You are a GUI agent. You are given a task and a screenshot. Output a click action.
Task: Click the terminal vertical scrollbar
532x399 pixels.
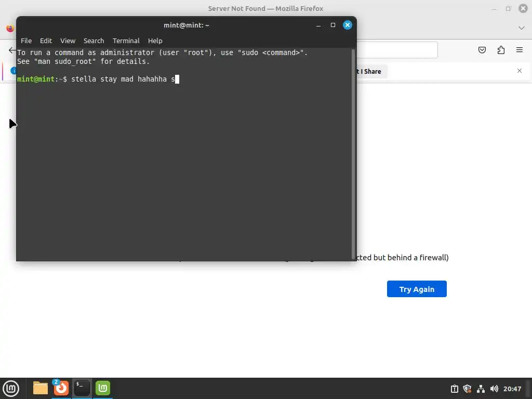pyautogui.click(x=353, y=154)
